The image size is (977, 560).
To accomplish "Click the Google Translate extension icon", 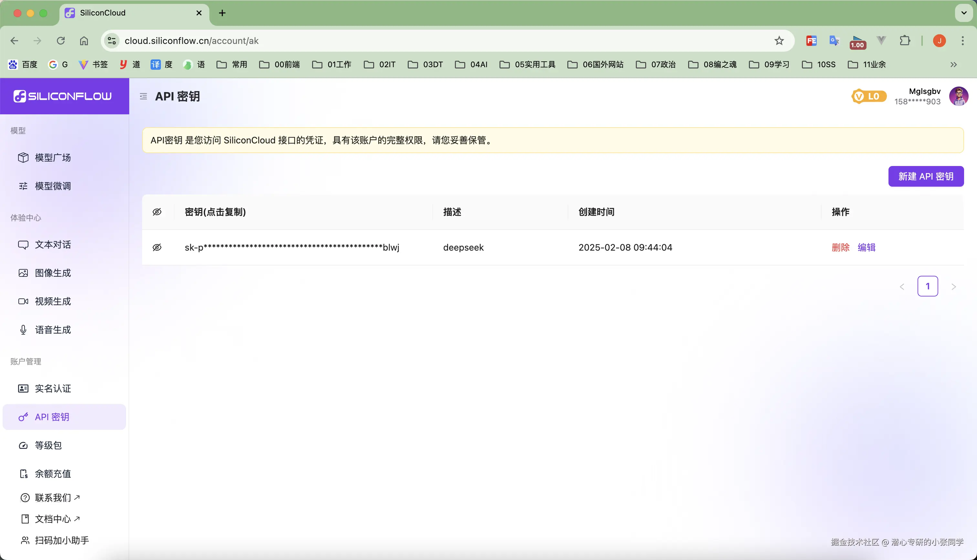I will 834,41.
